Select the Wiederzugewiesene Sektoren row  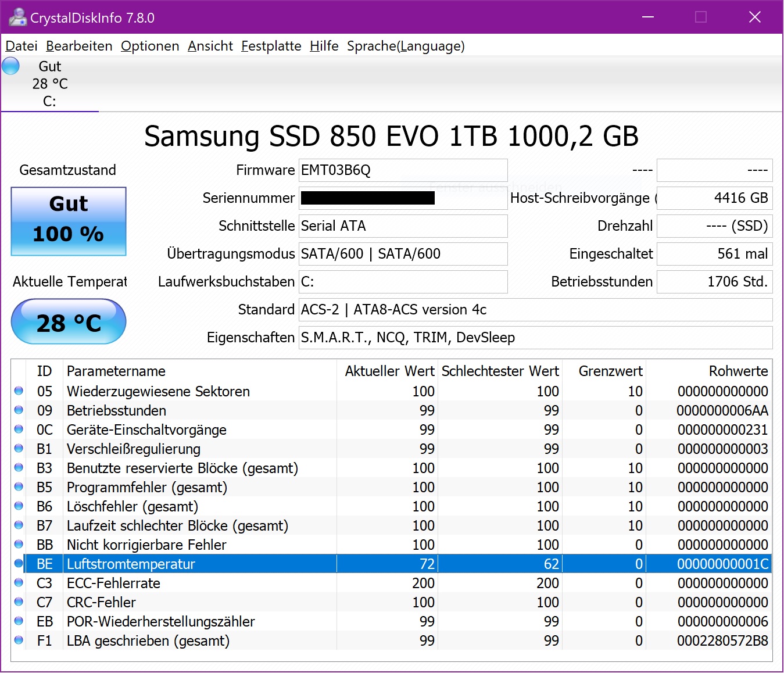[392, 391]
